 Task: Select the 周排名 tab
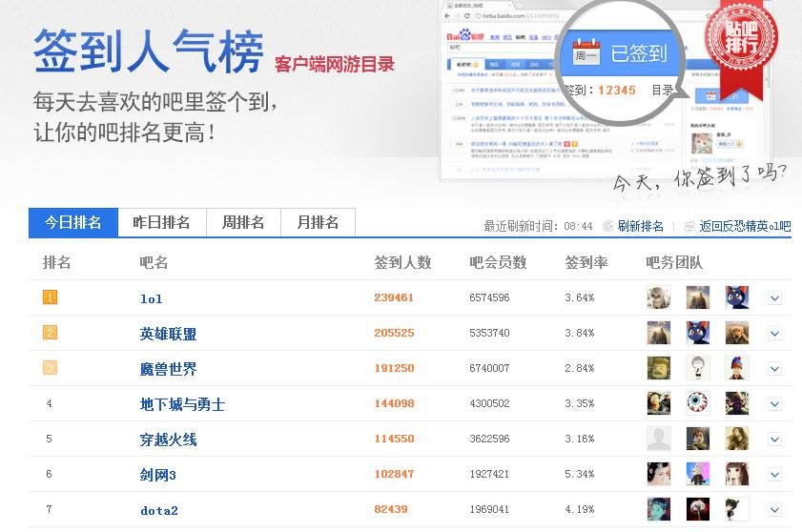point(243,222)
